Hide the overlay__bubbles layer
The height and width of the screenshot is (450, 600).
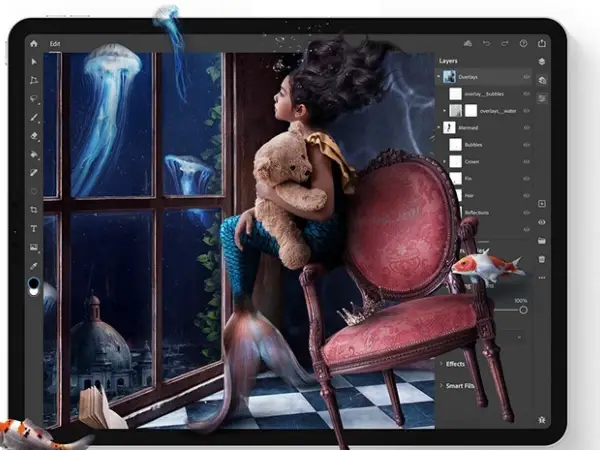(527, 94)
